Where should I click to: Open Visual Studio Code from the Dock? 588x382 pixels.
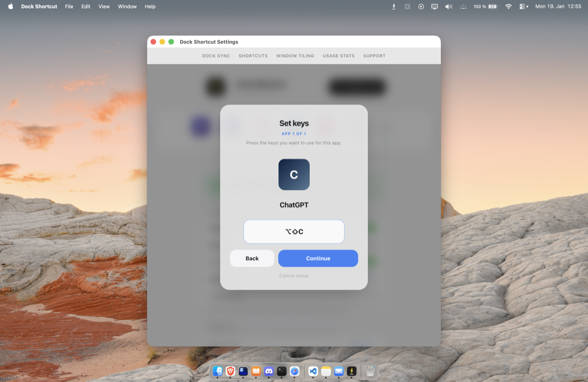(x=313, y=371)
